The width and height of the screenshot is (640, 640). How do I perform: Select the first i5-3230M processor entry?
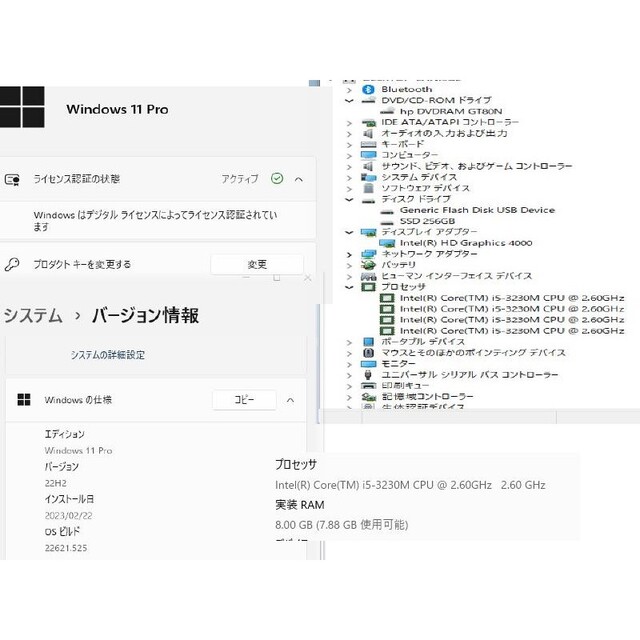pos(512,298)
